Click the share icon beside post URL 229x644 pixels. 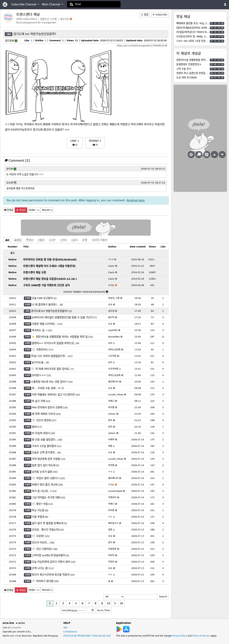(x=166, y=46)
